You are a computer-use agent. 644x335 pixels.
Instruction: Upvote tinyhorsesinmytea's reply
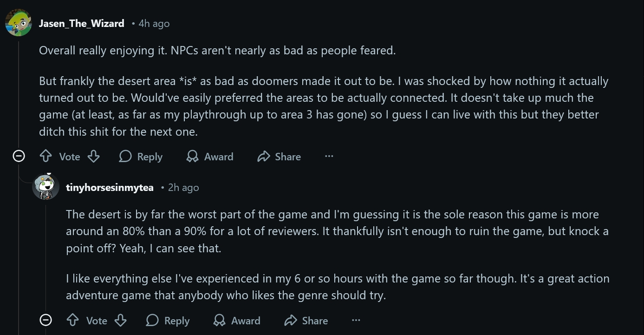coord(72,321)
